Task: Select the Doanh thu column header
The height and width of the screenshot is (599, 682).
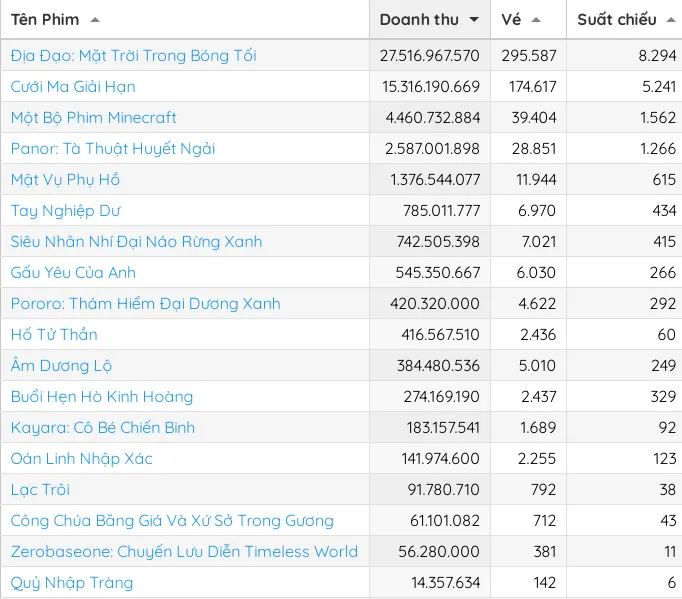Action: [x=420, y=20]
